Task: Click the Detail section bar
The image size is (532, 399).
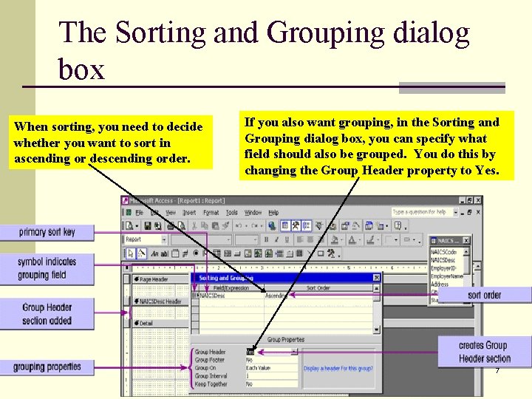Action: point(160,324)
